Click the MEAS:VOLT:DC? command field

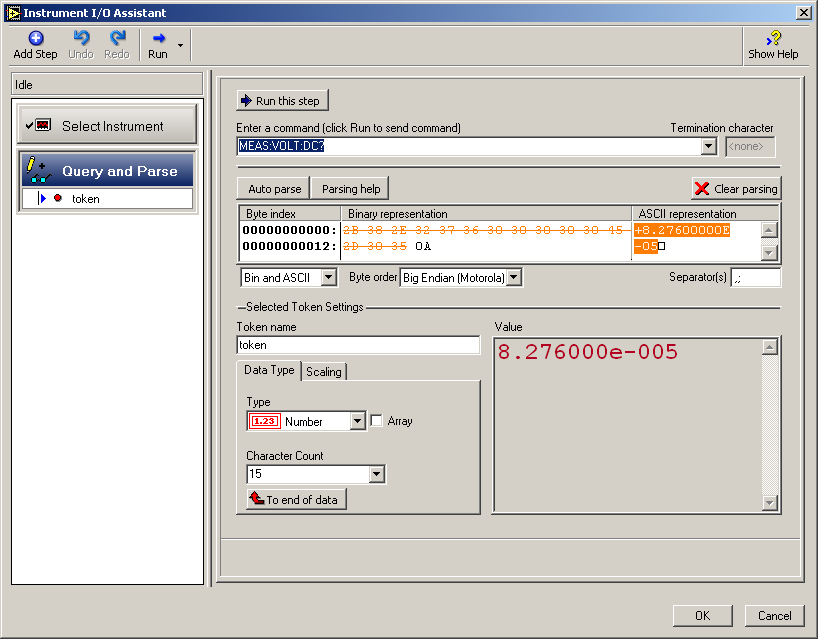pos(469,146)
